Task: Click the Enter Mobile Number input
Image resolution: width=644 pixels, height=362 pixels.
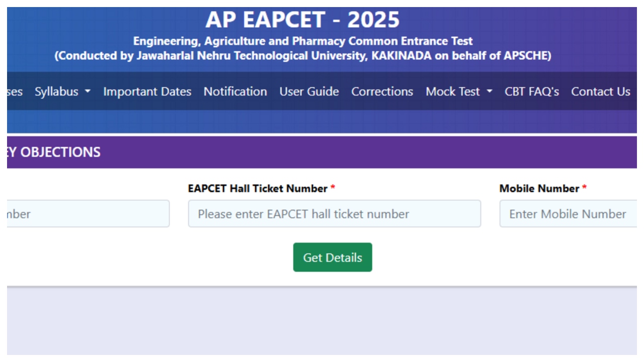Action: point(568,214)
